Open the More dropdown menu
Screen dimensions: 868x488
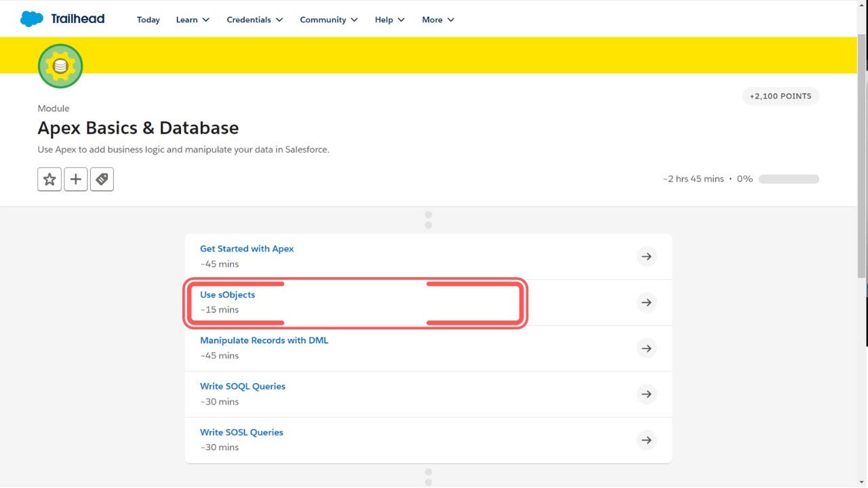point(438,20)
